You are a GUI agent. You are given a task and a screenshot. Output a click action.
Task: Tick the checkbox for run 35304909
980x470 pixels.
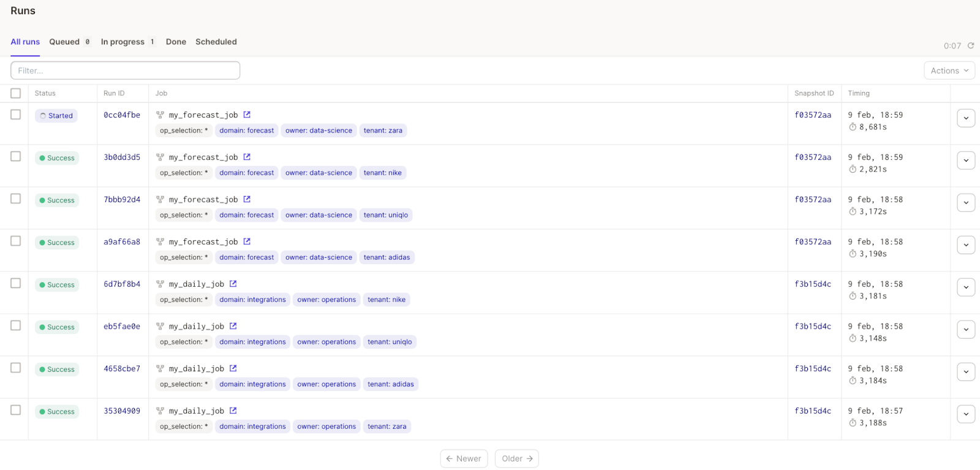pos(16,410)
